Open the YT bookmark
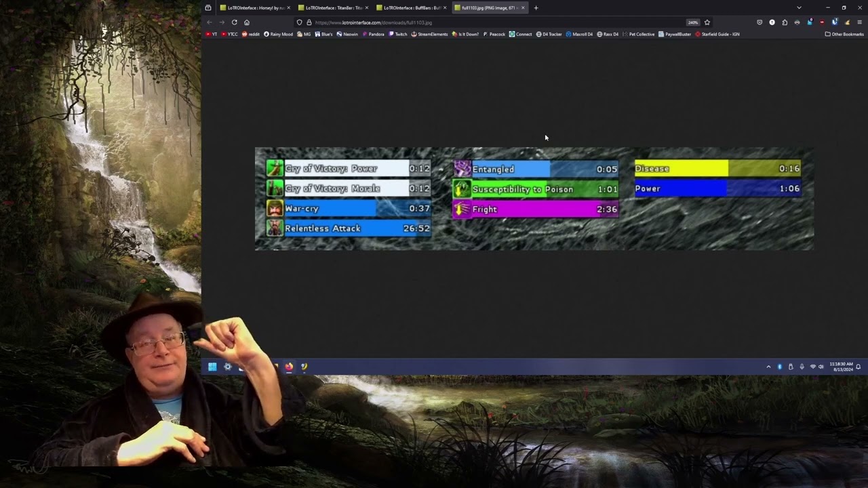 (x=212, y=34)
